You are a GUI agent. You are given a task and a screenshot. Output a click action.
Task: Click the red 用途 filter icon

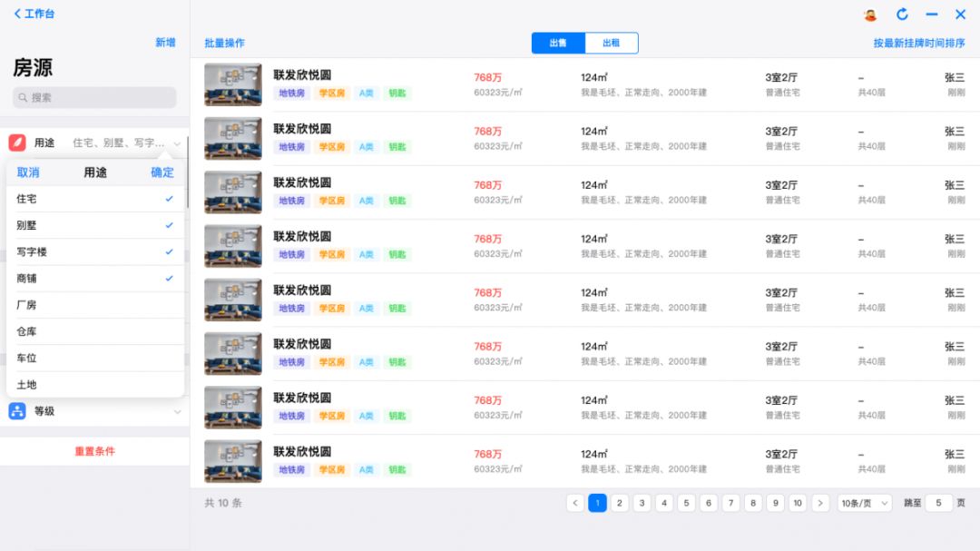pyautogui.click(x=17, y=143)
